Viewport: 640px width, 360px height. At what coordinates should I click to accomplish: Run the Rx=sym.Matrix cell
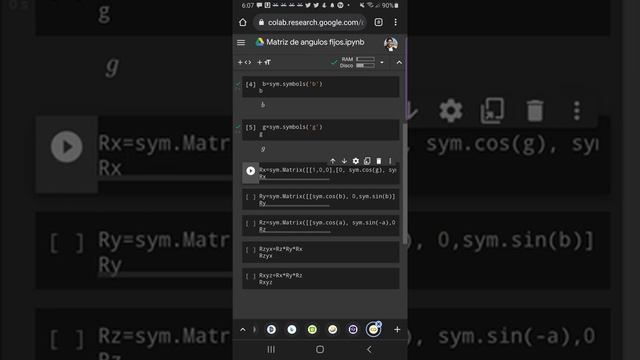pos(251,171)
